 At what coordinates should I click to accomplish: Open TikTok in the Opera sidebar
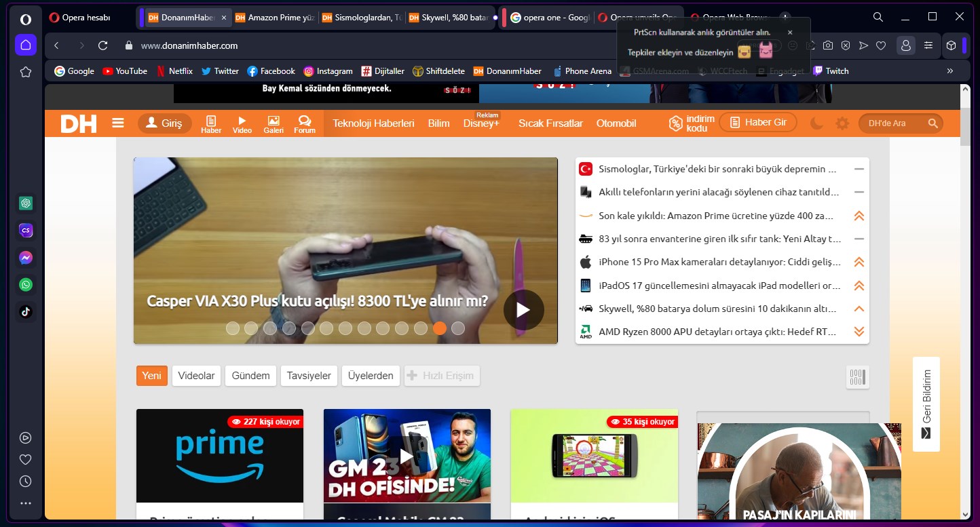click(x=26, y=312)
